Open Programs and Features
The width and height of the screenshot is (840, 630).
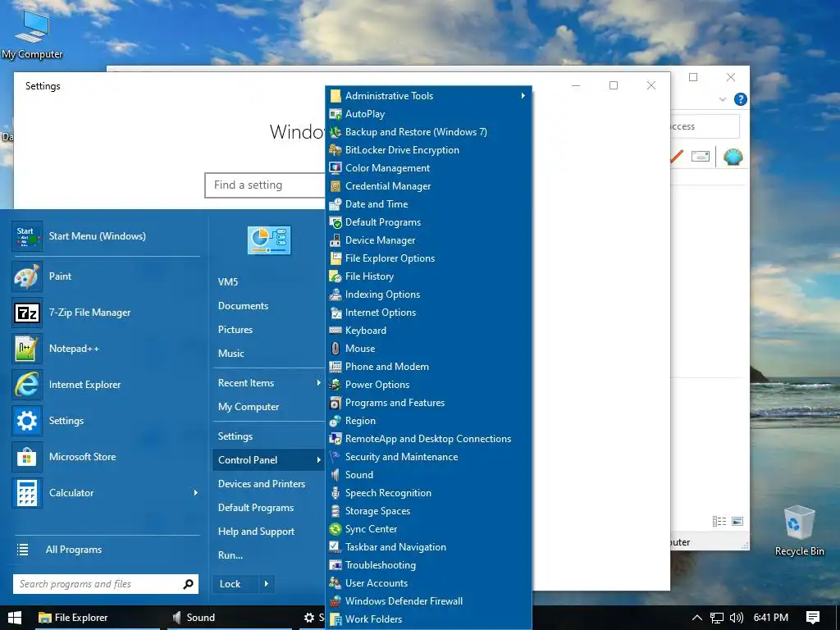coord(428,402)
